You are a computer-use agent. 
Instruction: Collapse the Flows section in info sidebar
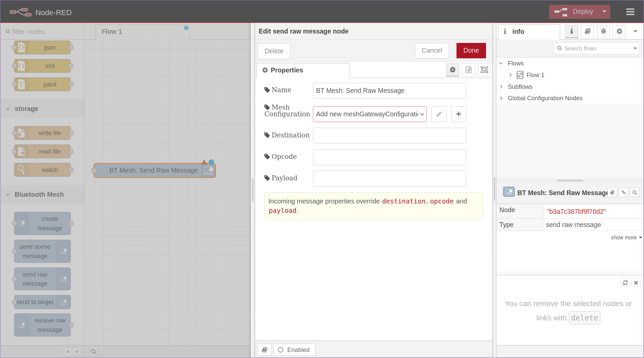click(501, 63)
